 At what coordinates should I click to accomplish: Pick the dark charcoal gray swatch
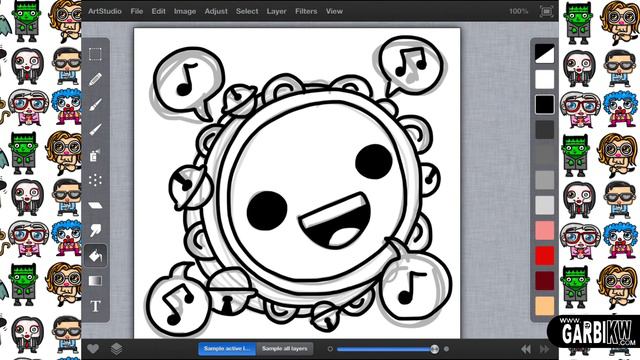[x=544, y=129]
